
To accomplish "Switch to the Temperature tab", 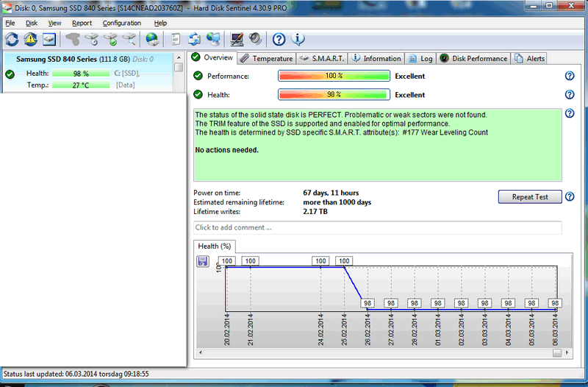I will [267, 59].
